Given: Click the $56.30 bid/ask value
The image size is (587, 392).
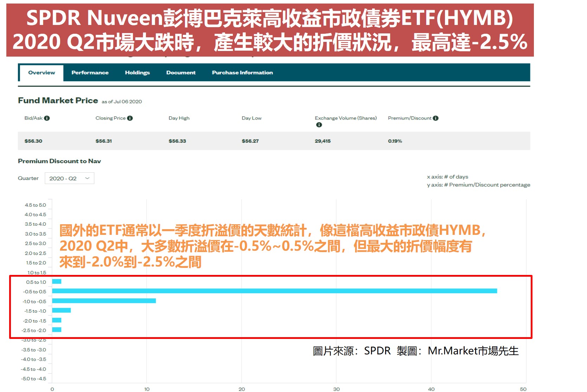Looking at the screenshot, I should (33, 141).
